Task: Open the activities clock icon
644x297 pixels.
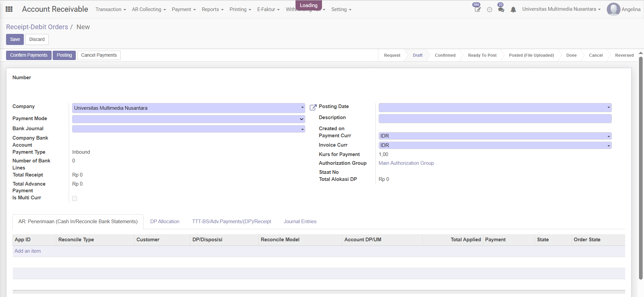Action: tap(489, 10)
